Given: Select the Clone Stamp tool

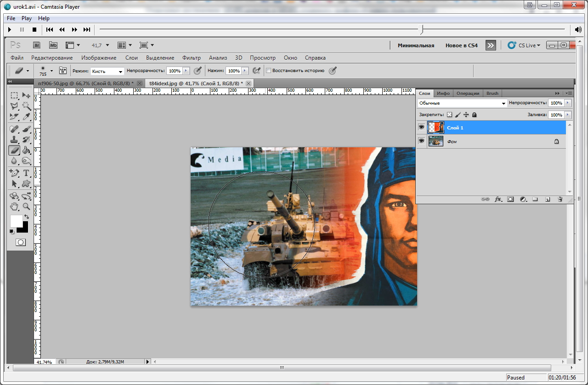Looking at the screenshot, I should pos(14,139).
